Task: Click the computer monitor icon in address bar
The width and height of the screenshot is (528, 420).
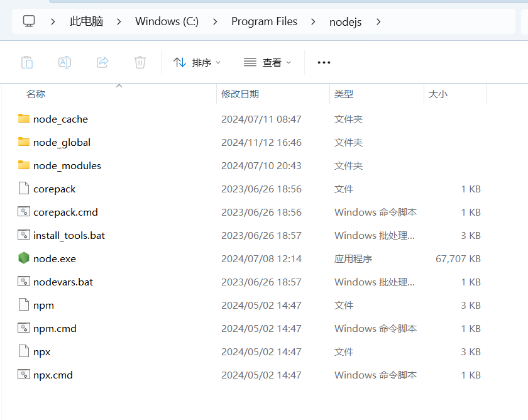Action: [29, 21]
